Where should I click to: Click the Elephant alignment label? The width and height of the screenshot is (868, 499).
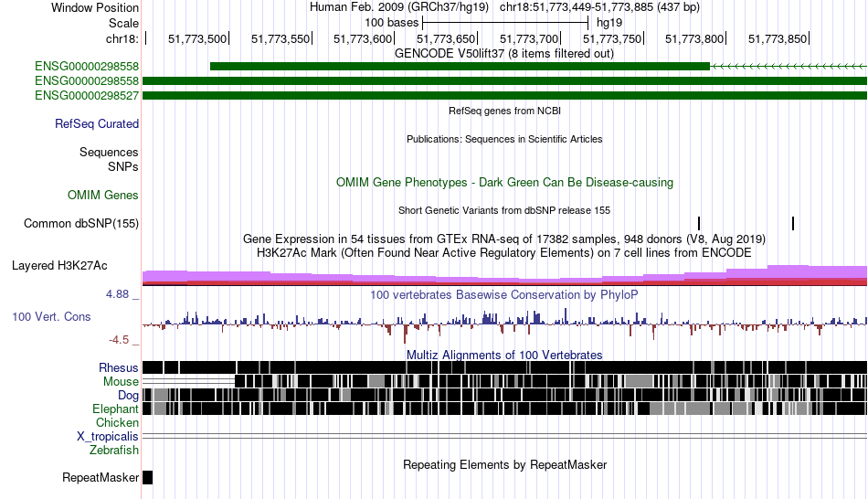[115, 409]
